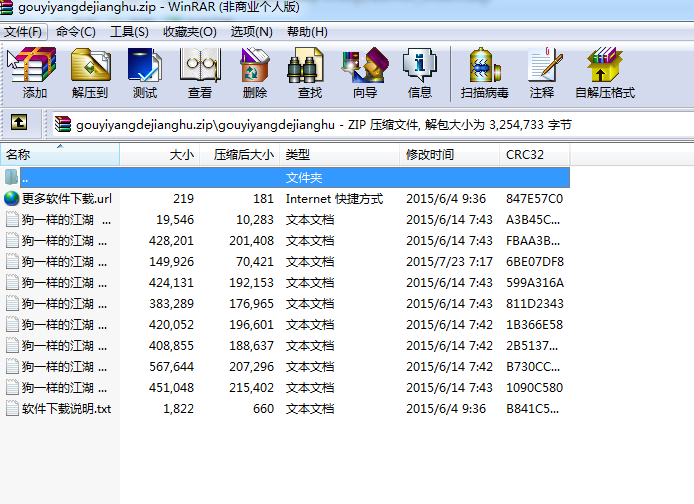Select file name in the 383,289 size row
Image resolution: width=694 pixels, height=504 pixels.
(64, 304)
